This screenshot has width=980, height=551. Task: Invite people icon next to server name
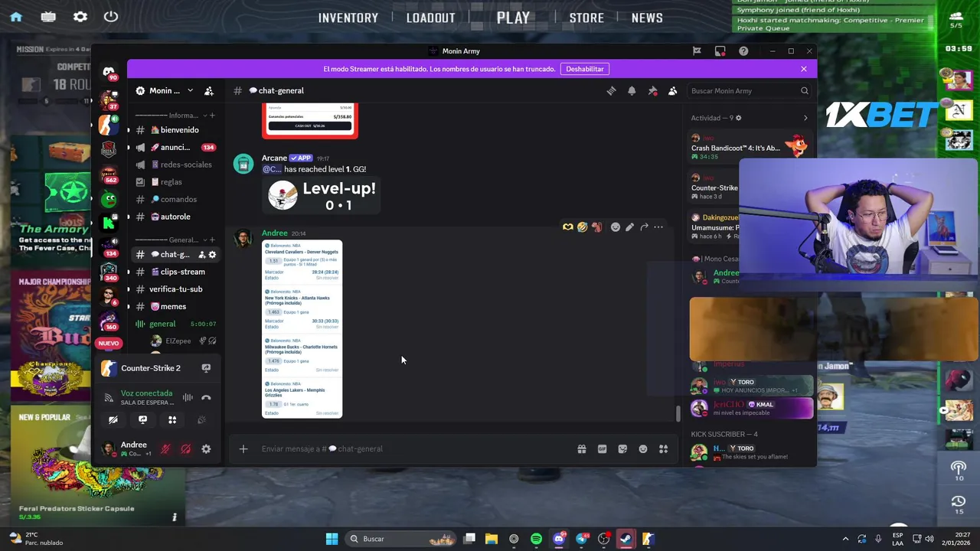click(x=208, y=90)
